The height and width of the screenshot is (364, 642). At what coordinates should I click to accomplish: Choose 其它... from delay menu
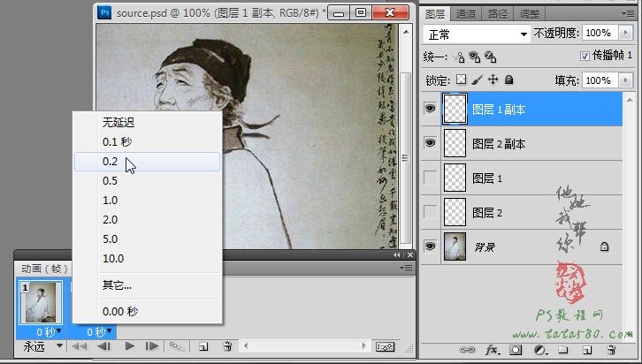148,285
